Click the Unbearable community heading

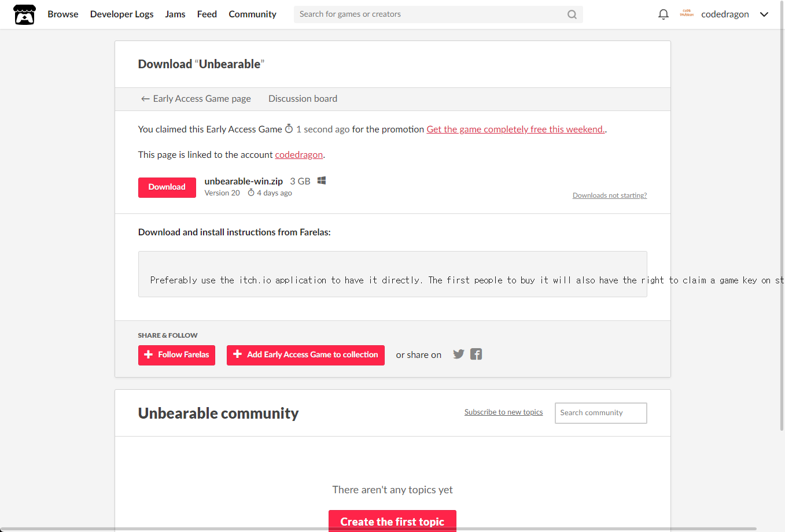(x=218, y=413)
